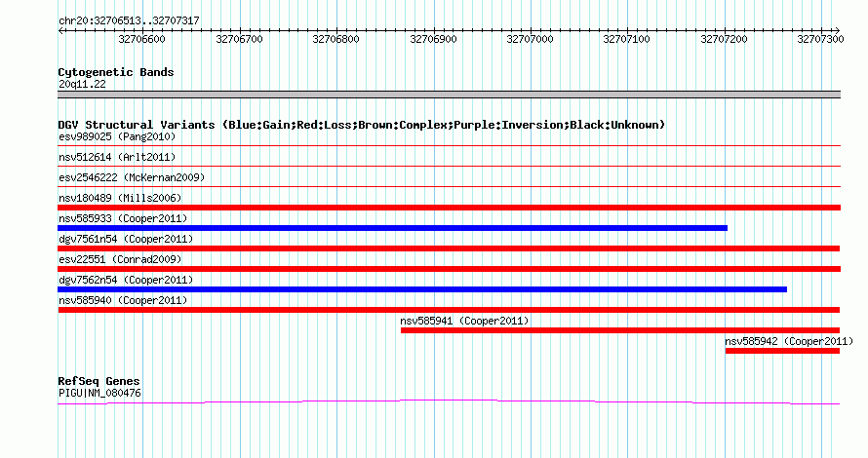Viewport: 868px width, 458px height.
Task: Click the red bar under esv22551
Action: (x=449, y=269)
